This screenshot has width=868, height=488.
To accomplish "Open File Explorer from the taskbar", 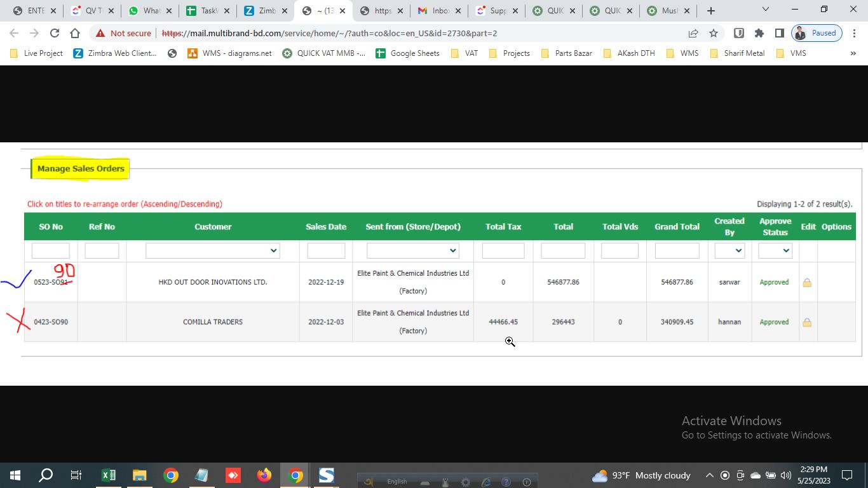I will 140,475.
